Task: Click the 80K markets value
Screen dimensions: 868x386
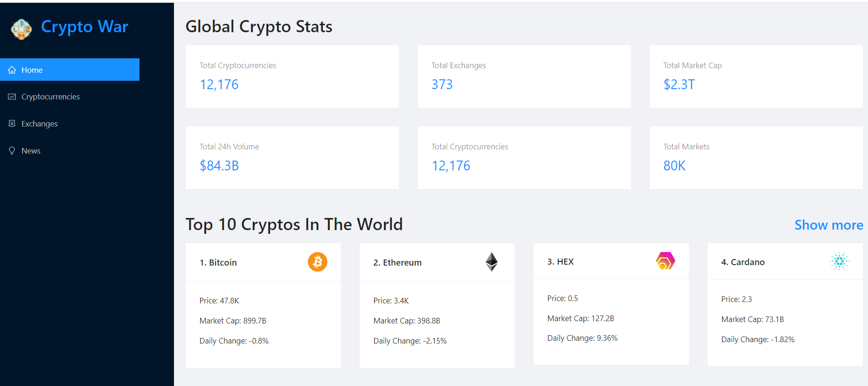Action: pyautogui.click(x=674, y=166)
